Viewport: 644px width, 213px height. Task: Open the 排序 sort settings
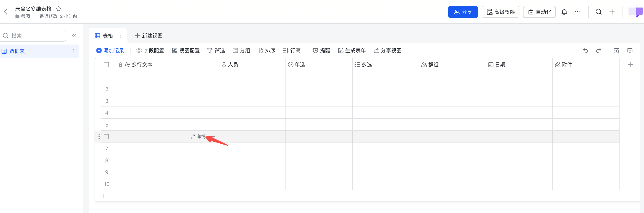(267, 50)
